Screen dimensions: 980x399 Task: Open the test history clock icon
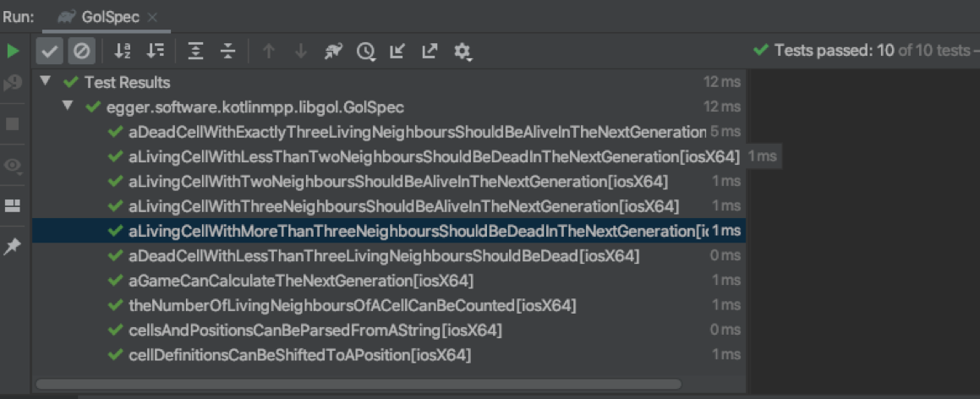point(365,52)
